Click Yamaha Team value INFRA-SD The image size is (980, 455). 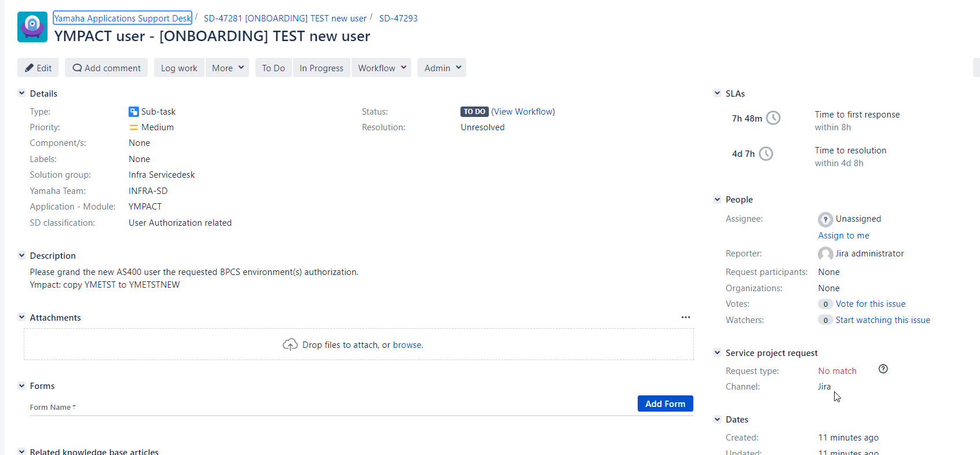click(148, 191)
